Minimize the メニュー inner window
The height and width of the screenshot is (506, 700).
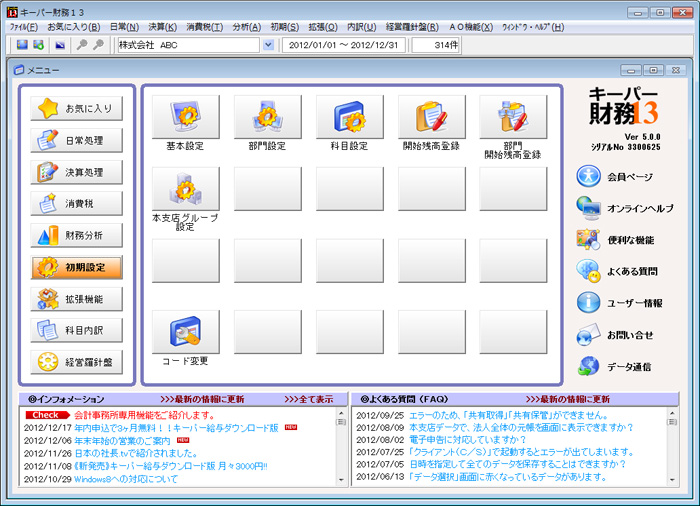(631, 71)
